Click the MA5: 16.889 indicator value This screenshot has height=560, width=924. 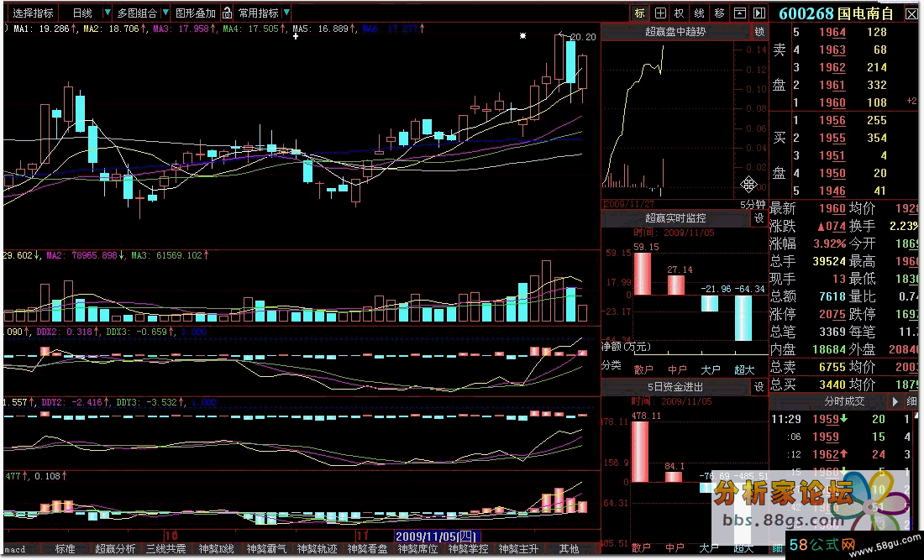321,29
